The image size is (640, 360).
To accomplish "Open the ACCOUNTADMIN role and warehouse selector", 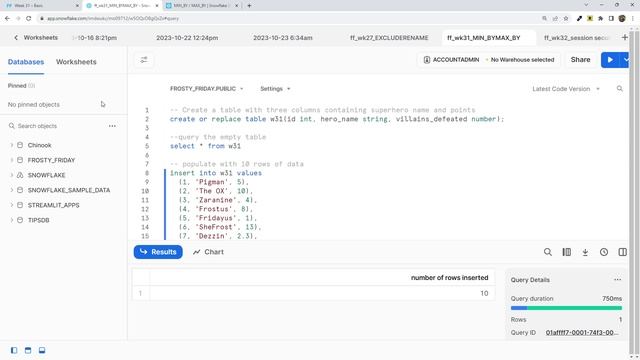I will coord(489,60).
